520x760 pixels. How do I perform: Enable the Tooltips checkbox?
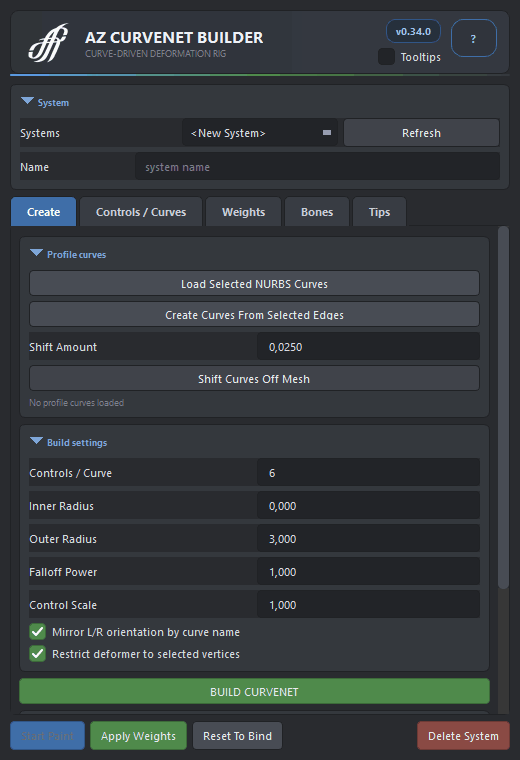pos(386,57)
